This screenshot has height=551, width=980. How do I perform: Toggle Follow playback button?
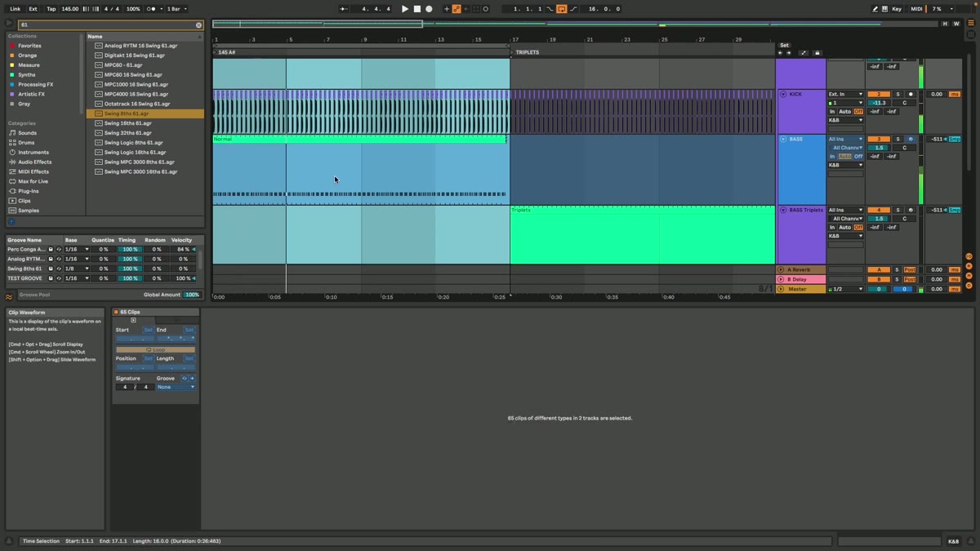click(x=344, y=9)
